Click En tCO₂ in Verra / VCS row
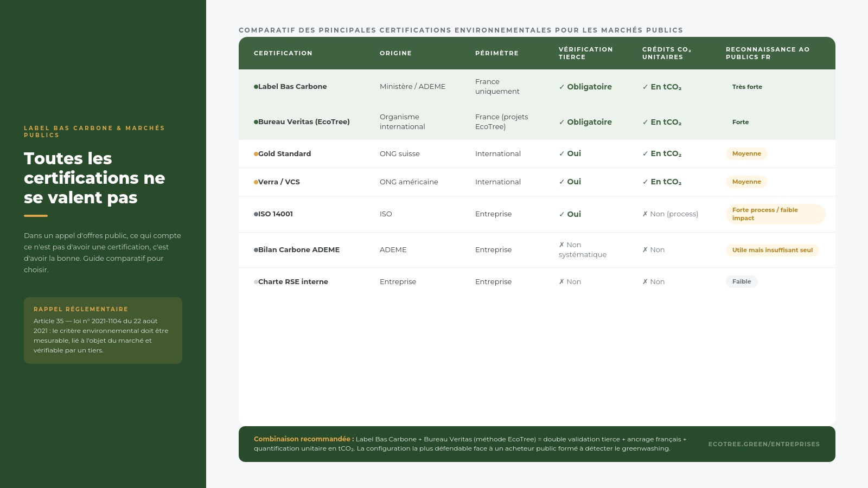868x488 pixels. [x=662, y=182]
